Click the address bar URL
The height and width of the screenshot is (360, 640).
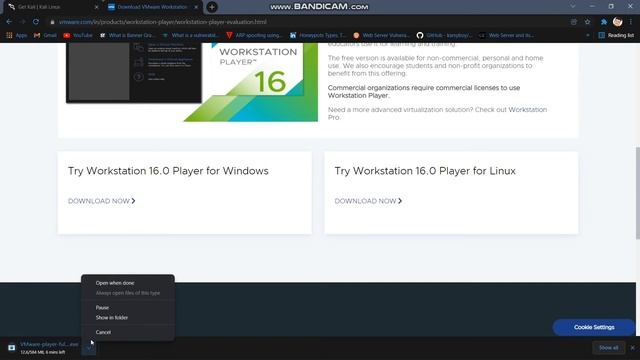[162, 22]
